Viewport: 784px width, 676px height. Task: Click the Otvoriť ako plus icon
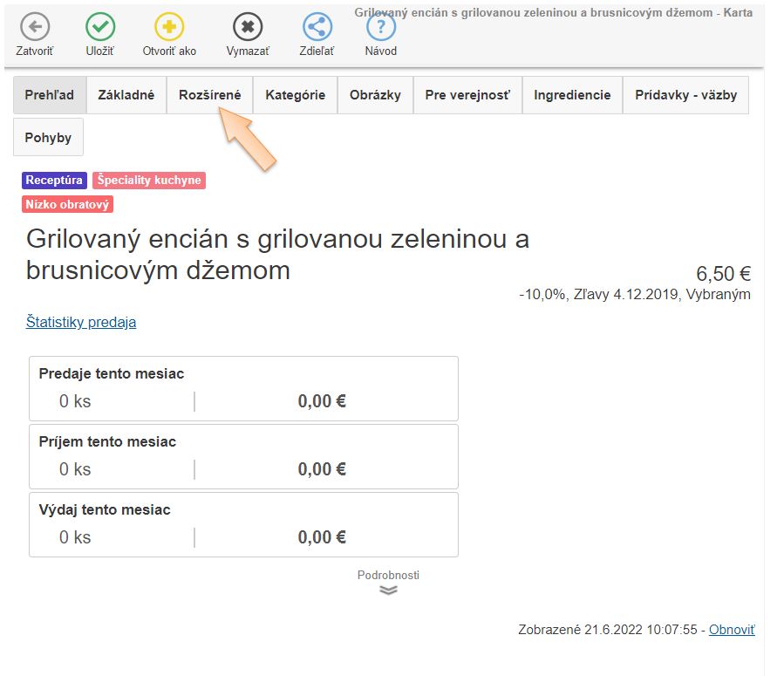pyautogui.click(x=169, y=27)
